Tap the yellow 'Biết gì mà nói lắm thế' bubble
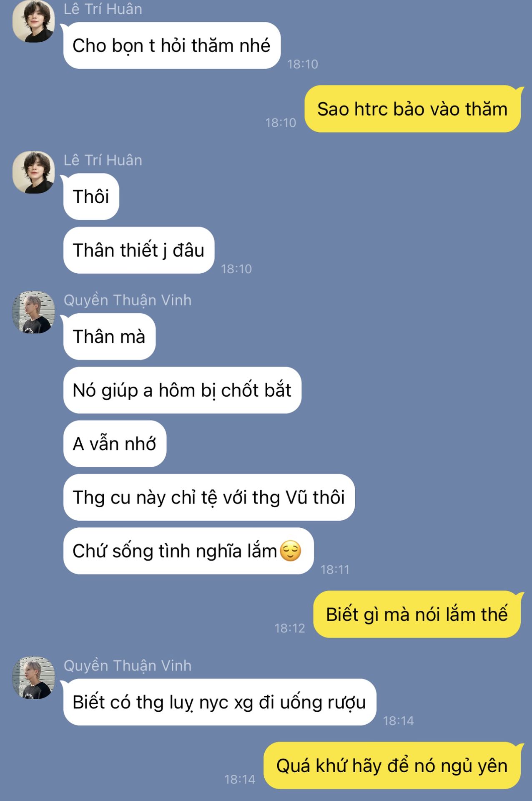 coord(417,614)
